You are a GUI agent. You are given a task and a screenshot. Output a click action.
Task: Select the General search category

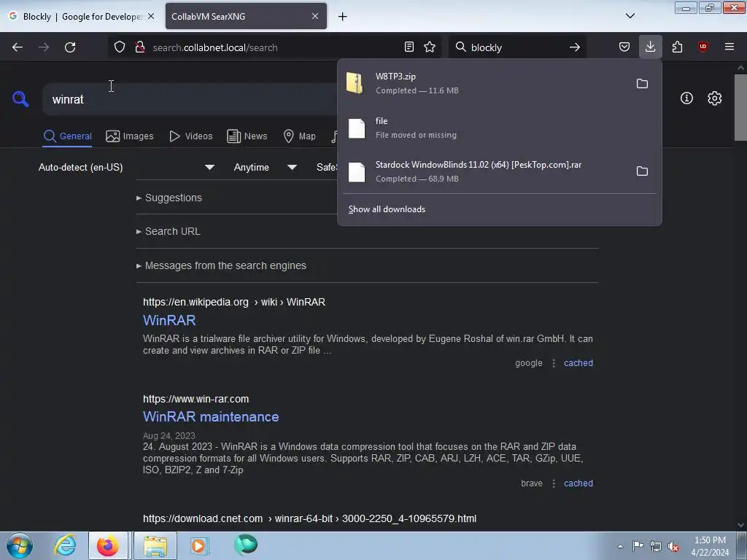tap(67, 136)
